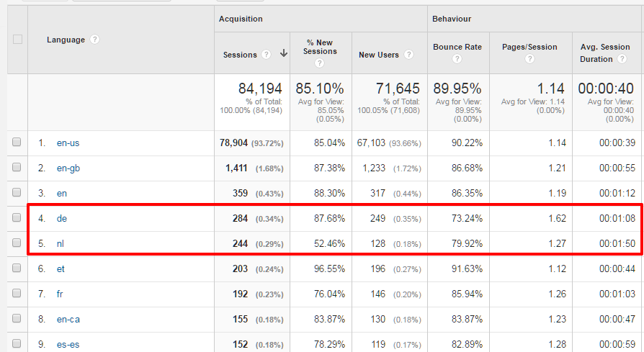Tick the checkbox for nl row
The image size is (644, 352).
[17, 243]
